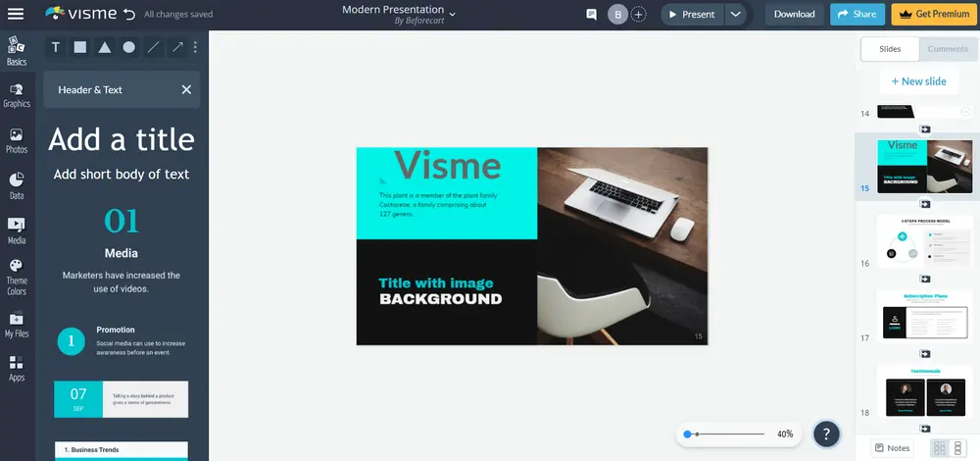Click the transition icon below slide 15
Viewport: 980px width, 461px height.
pos(925,204)
